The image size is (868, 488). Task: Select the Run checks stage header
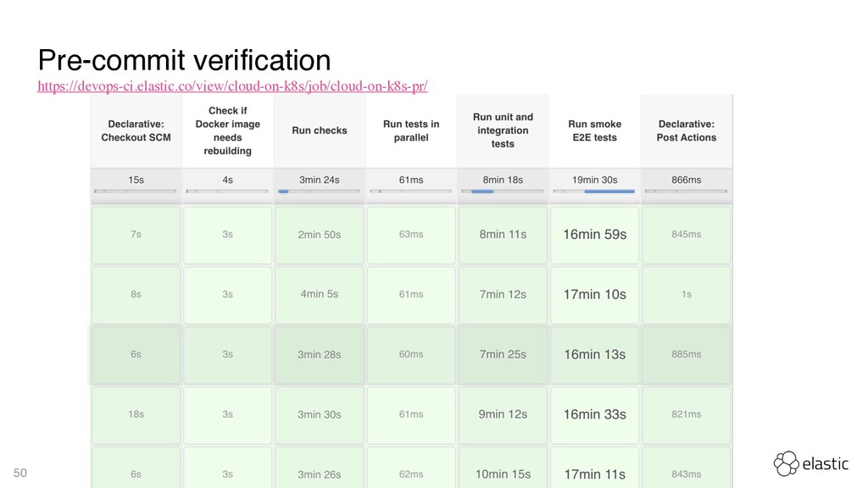pos(320,131)
